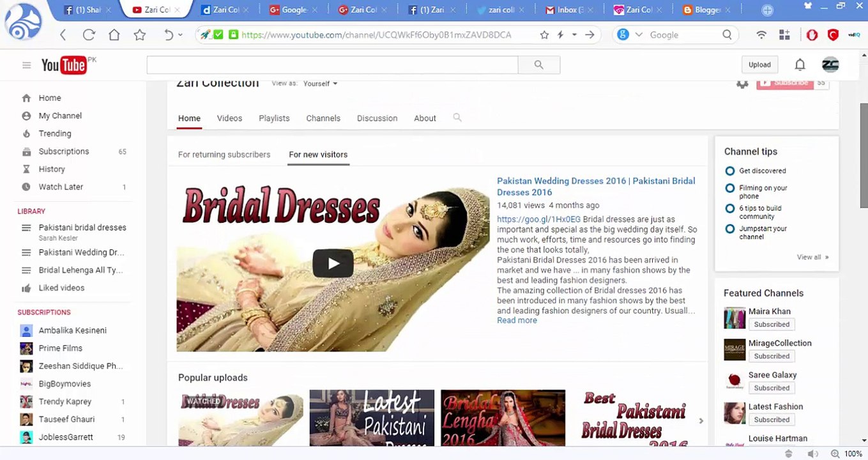The width and height of the screenshot is (868, 460).
Task: Open Latest Fashion featured channel
Action: tap(775, 407)
